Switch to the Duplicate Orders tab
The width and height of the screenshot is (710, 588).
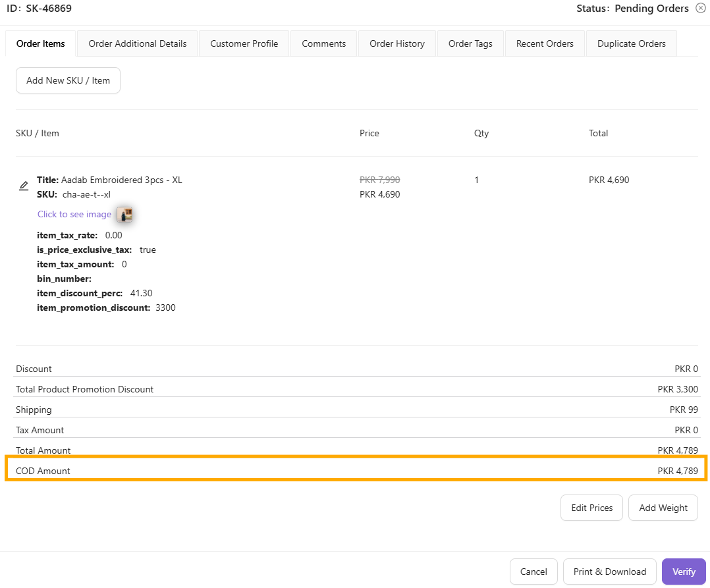click(632, 44)
